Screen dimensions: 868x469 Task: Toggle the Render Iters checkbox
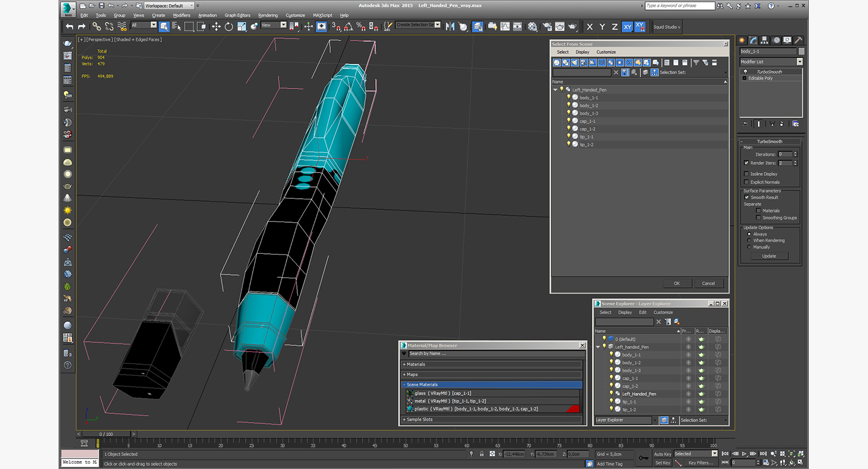point(746,163)
